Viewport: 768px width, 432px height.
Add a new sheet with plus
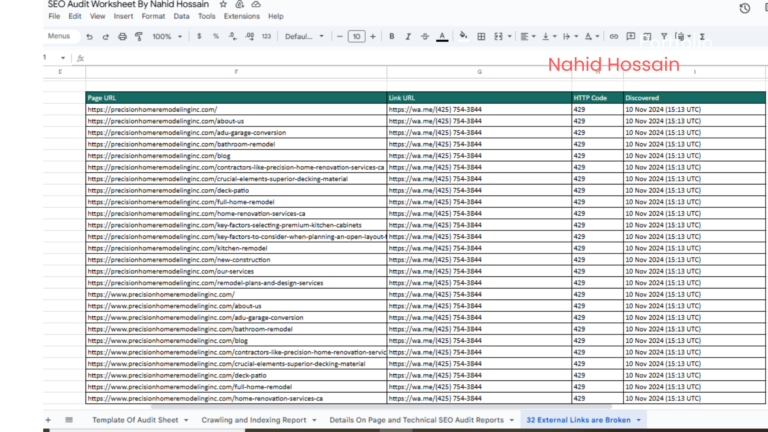48,420
